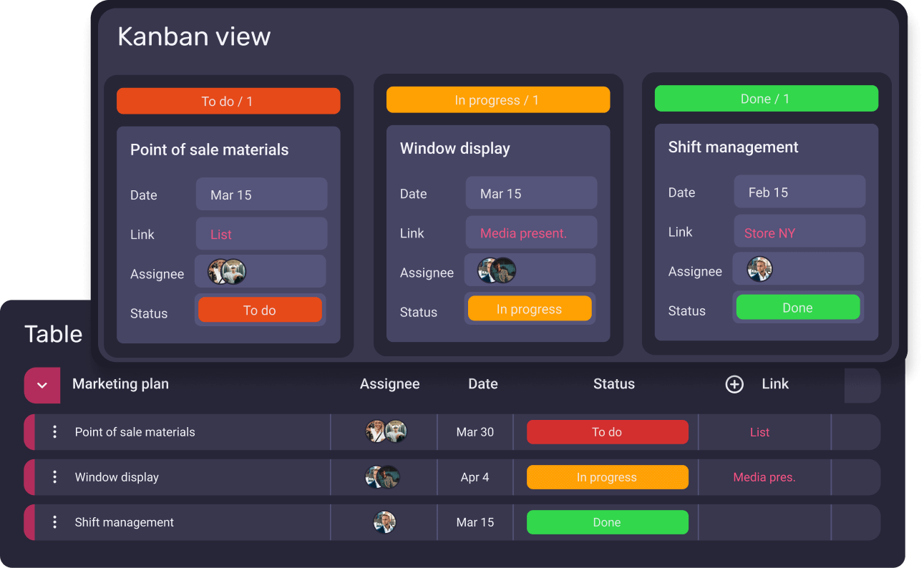The image size is (924, 568).
Task: Click assignee avatar in Shift management table row
Action: click(x=384, y=522)
